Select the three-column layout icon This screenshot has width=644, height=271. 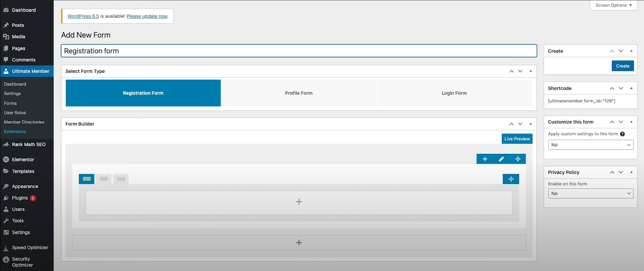[121, 179]
